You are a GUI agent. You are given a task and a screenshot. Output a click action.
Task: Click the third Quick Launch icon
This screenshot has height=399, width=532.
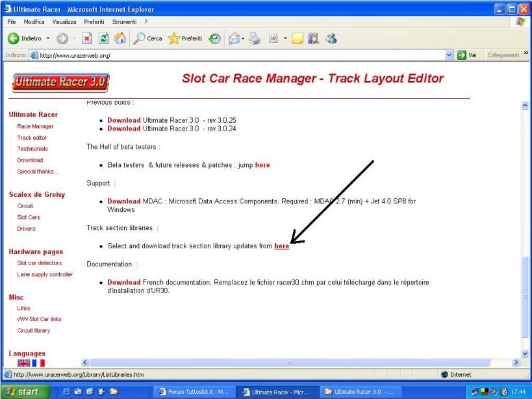[x=90, y=392]
